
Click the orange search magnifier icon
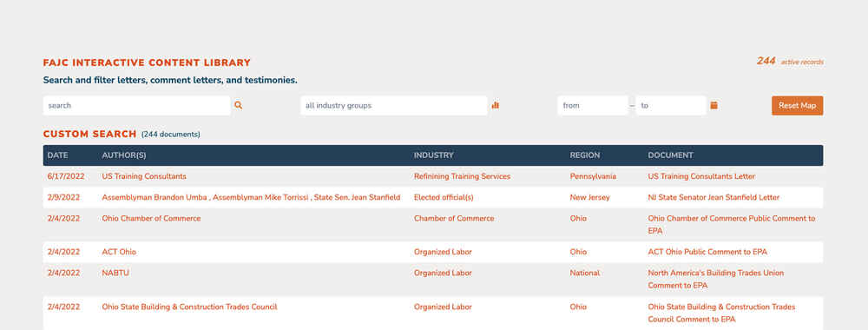pyautogui.click(x=238, y=105)
